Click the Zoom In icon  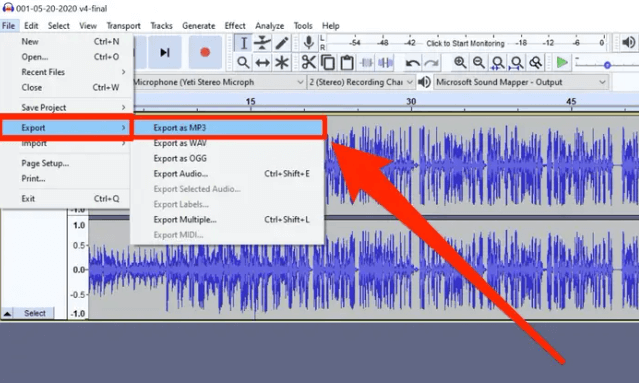click(x=460, y=63)
